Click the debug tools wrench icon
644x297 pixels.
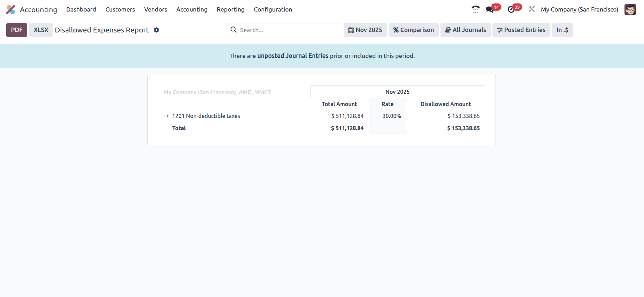click(532, 9)
